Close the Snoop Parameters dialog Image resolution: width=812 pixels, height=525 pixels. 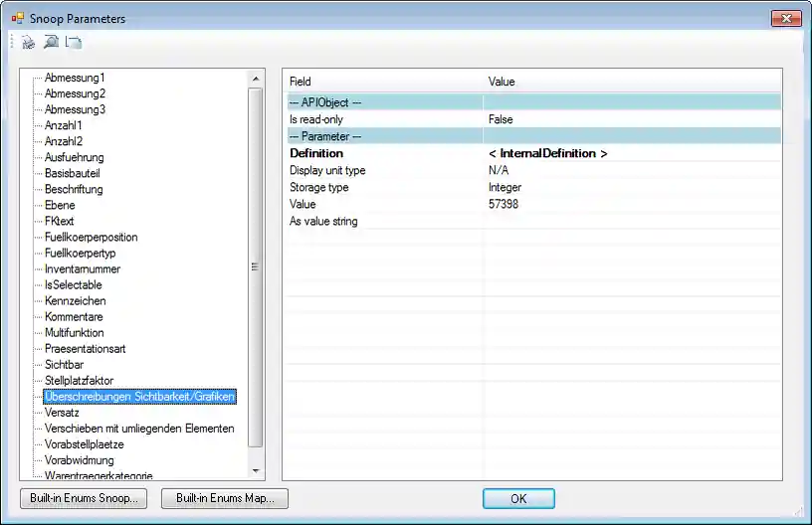(x=785, y=19)
